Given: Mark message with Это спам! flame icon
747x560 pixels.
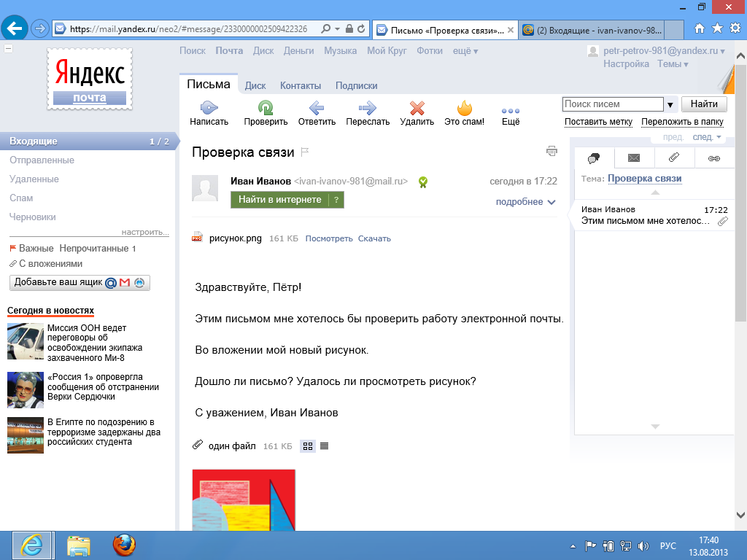Looking at the screenshot, I should tap(464, 108).
